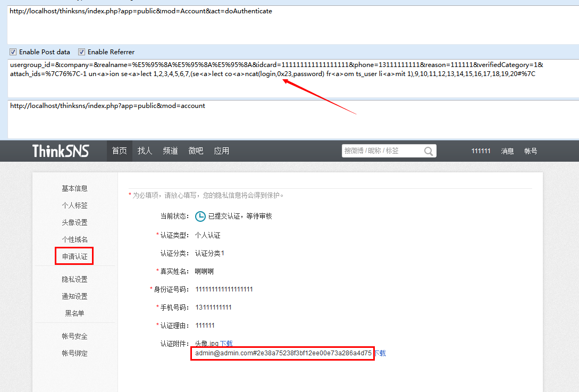Select 申请认证 in the sidebar
This screenshot has width=579, height=392.
pos(74,256)
